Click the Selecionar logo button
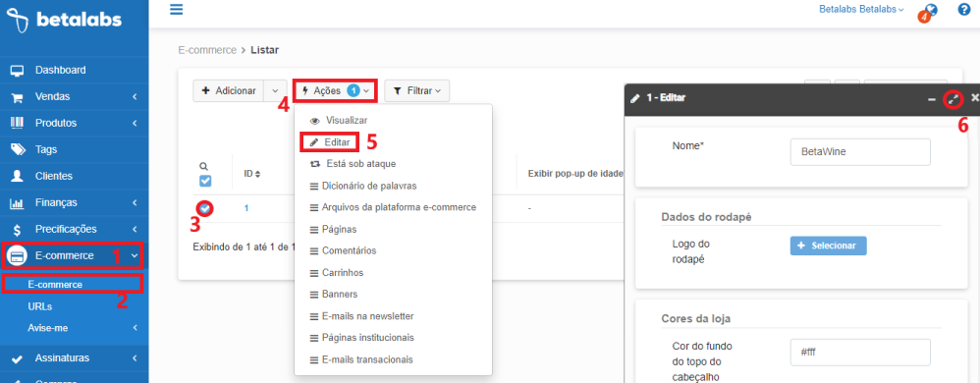Screen dimensions: 980x383 click(828, 246)
